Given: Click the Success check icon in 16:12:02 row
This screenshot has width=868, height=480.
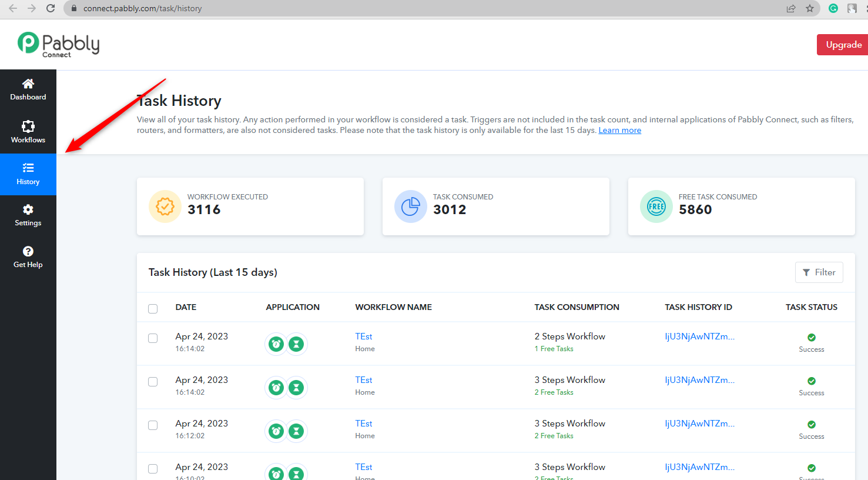Looking at the screenshot, I should (x=812, y=425).
